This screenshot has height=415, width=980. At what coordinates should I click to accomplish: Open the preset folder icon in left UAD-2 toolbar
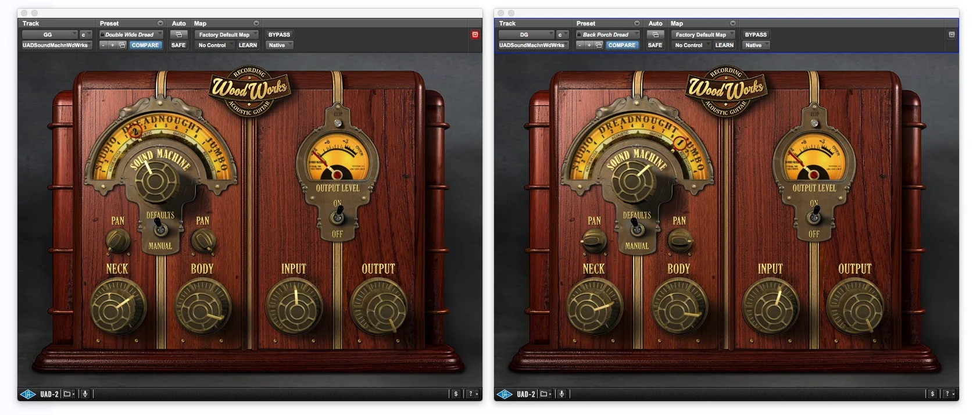pyautogui.click(x=69, y=394)
